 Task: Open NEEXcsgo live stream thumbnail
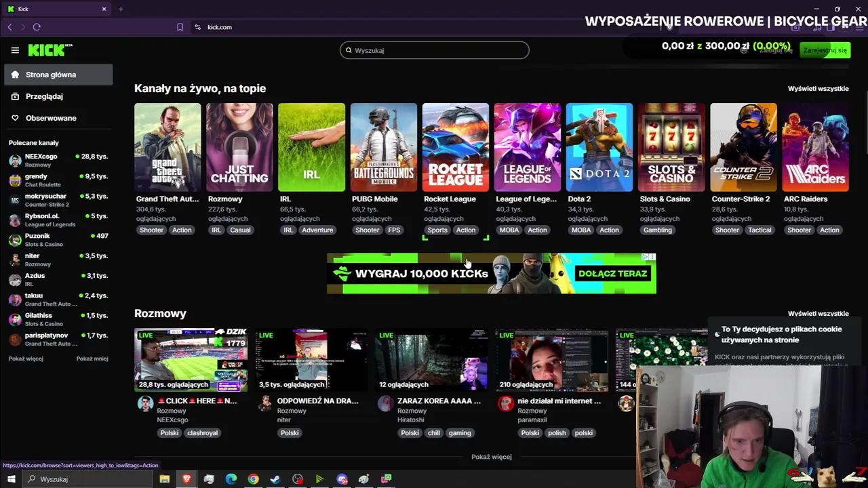pos(191,360)
